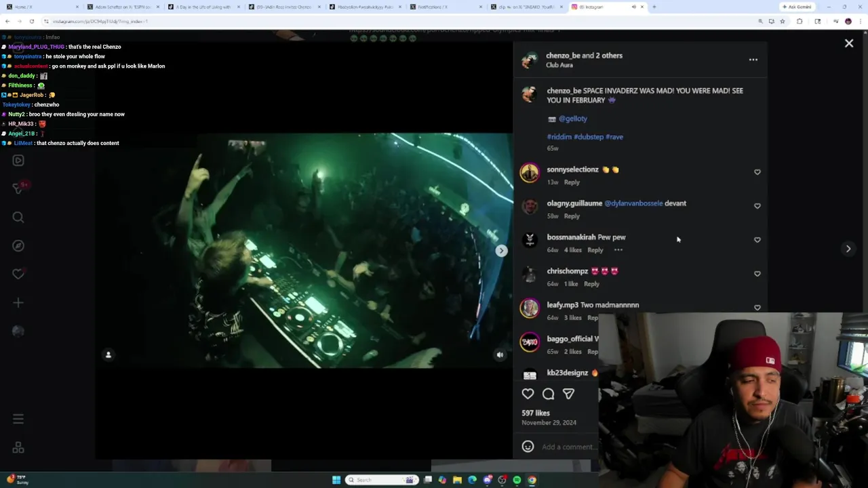Open Discord from the taskbar
Viewport: 868px width, 488px height.
pyautogui.click(x=487, y=480)
